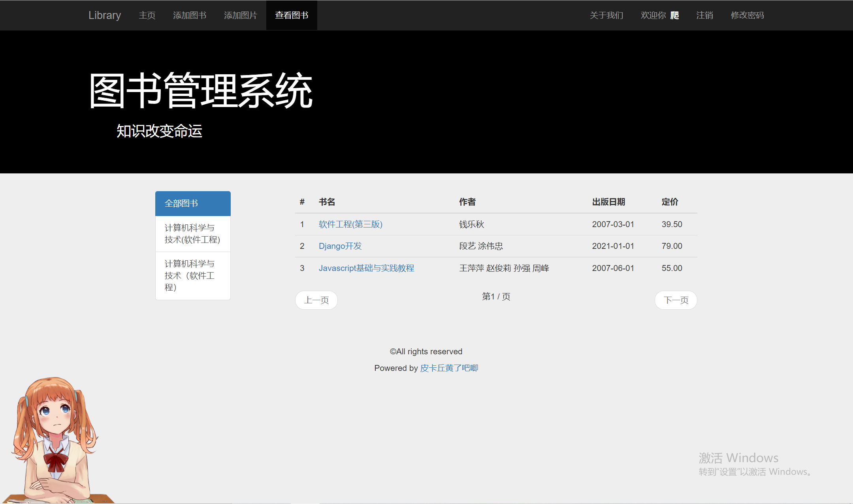853x504 pixels.
Task: Click the Library brand logo
Action: (105, 15)
